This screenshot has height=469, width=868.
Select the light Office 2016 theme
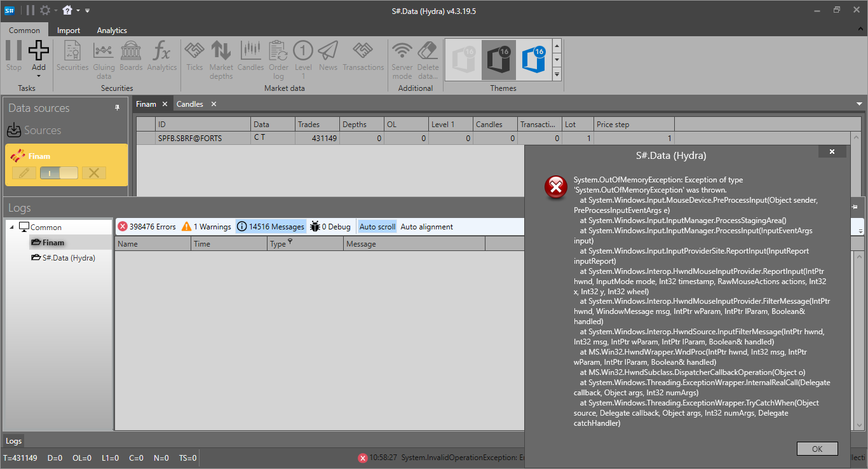pyautogui.click(x=463, y=60)
